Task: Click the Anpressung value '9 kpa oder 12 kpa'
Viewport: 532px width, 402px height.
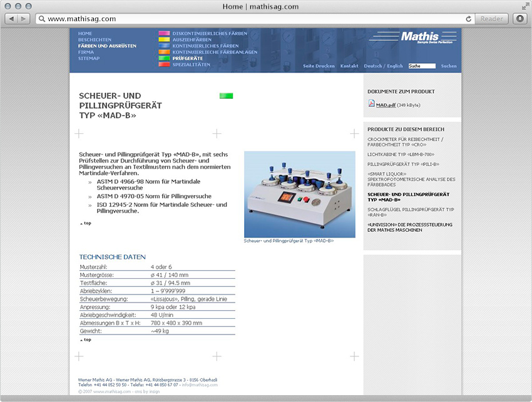Action: point(173,307)
